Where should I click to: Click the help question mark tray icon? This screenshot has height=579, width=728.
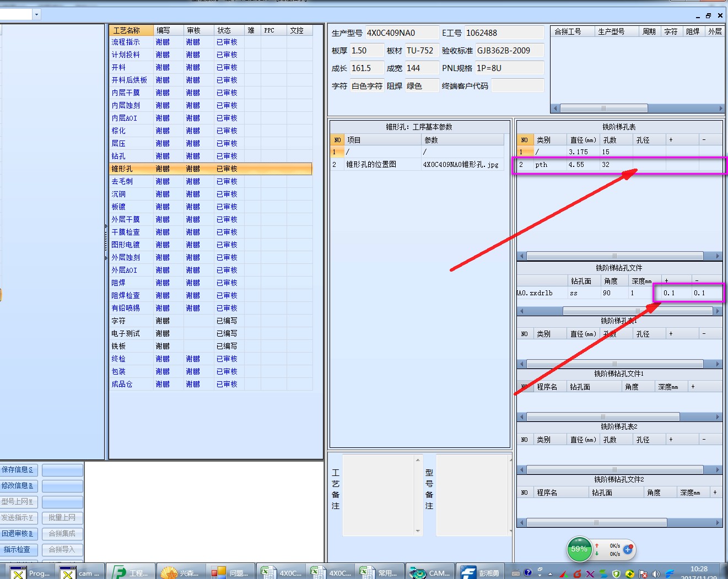point(527,573)
